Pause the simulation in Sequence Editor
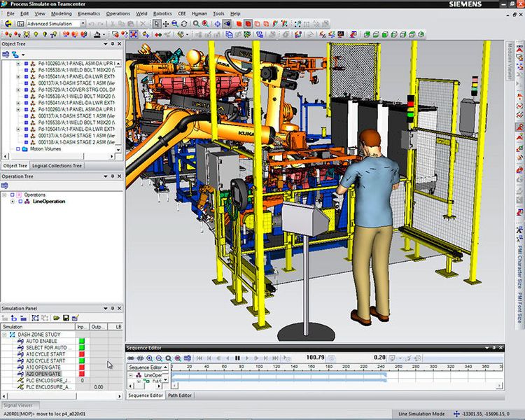Image resolution: width=525 pixels, height=420 pixels. [x=237, y=358]
